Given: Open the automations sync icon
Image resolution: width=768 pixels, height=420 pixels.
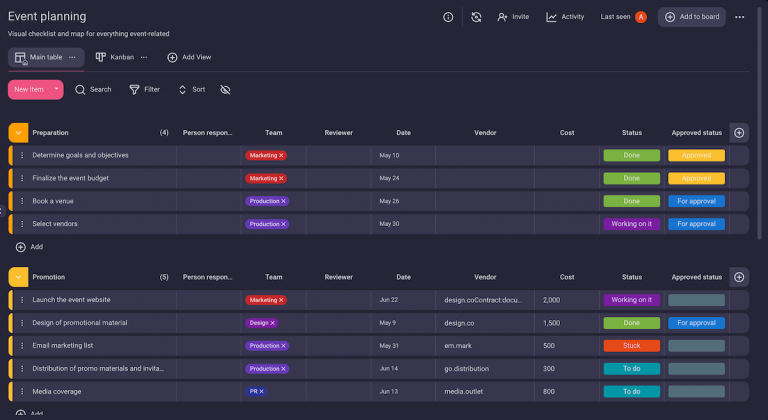Looking at the screenshot, I should [x=476, y=17].
